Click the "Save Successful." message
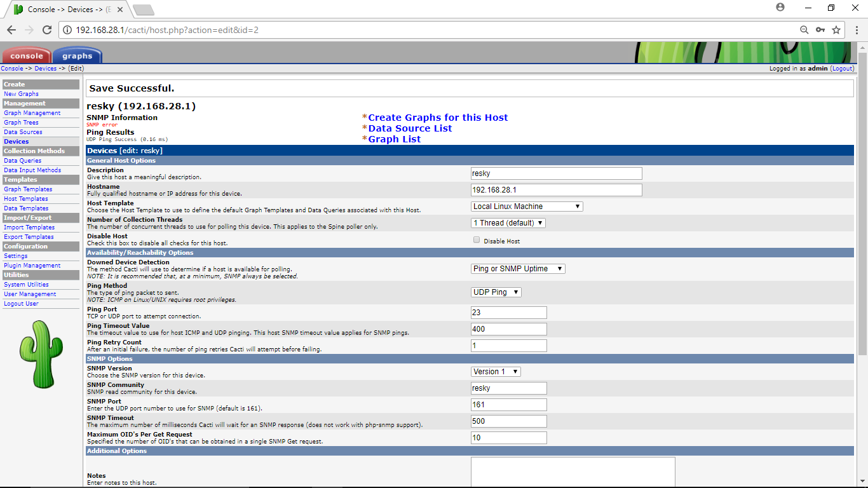 coord(132,88)
